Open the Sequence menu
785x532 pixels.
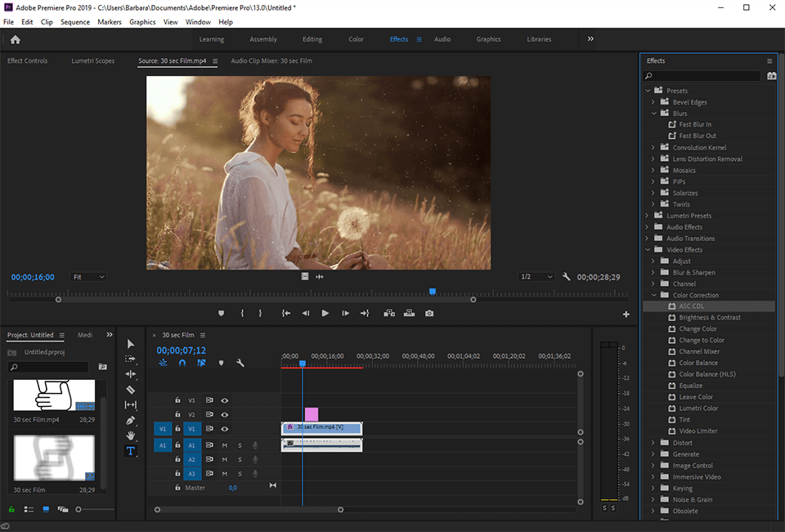pos(75,22)
